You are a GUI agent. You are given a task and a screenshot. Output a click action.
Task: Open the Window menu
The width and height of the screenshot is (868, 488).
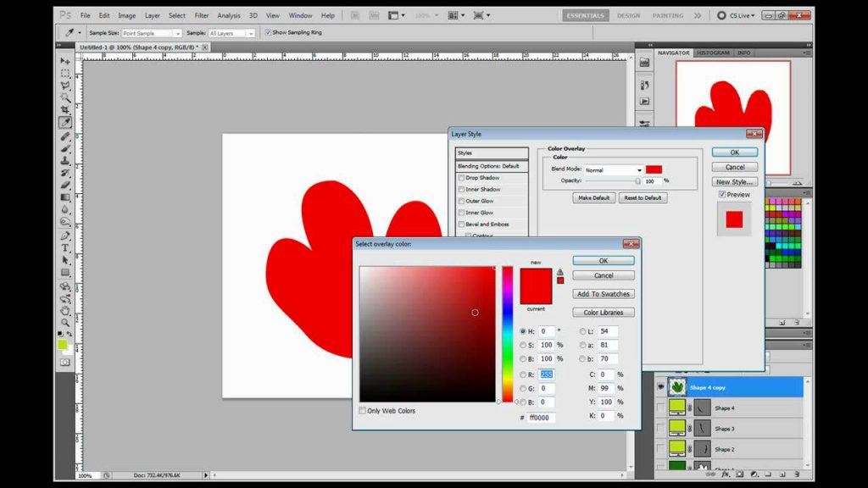point(300,15)
